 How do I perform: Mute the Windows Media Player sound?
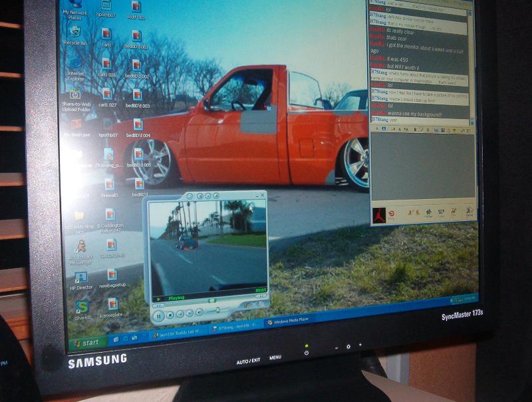[200, 310]
